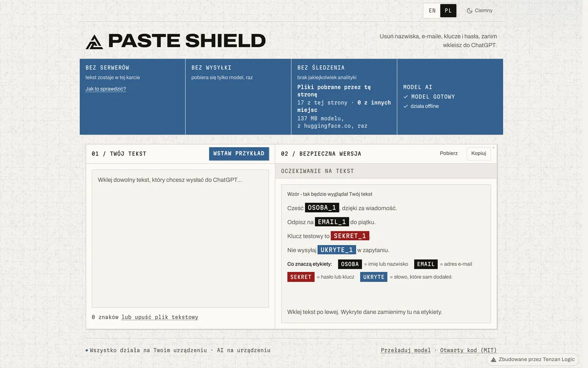The height and width of the screenshot is (368, 588).
Task: Click the MODEL AI label
Action: click(417, 87)
